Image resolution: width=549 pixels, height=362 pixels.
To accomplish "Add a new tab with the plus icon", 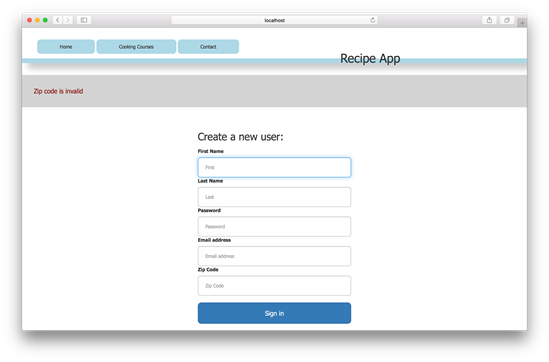I will point(522,23).
